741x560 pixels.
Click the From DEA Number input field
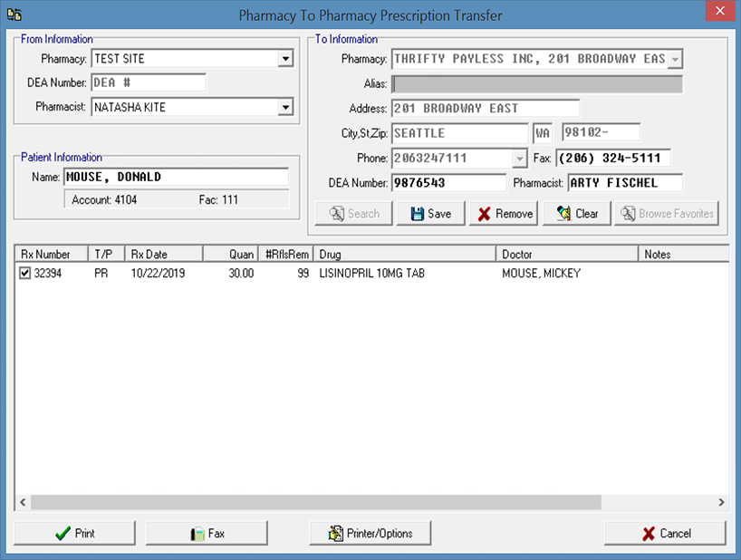[x=149, y=83]
